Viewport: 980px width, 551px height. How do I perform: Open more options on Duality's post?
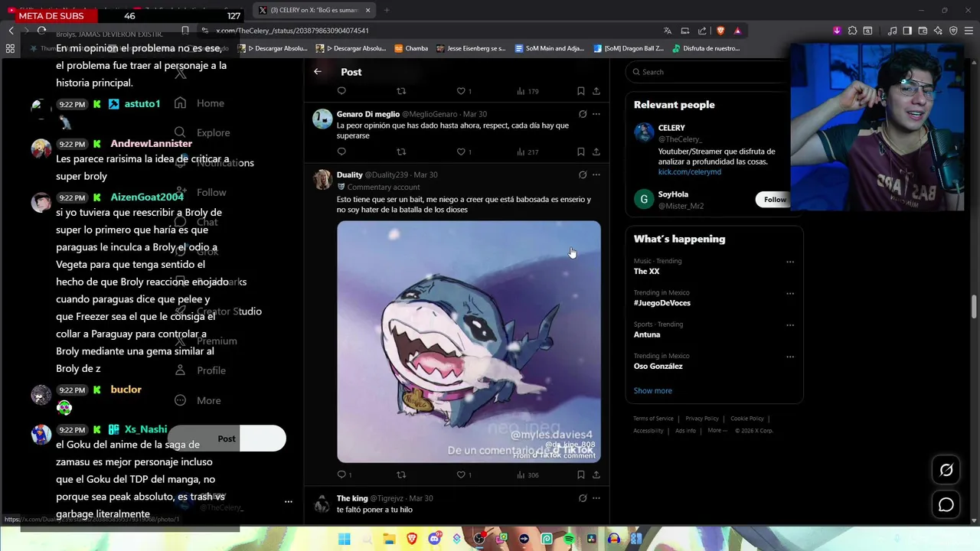[596, 174]
